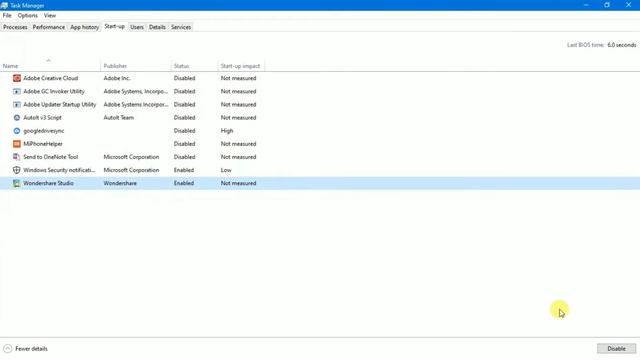Switch to the App history tab
This screenshot has height=360, width=640.
tap(84, 27)
